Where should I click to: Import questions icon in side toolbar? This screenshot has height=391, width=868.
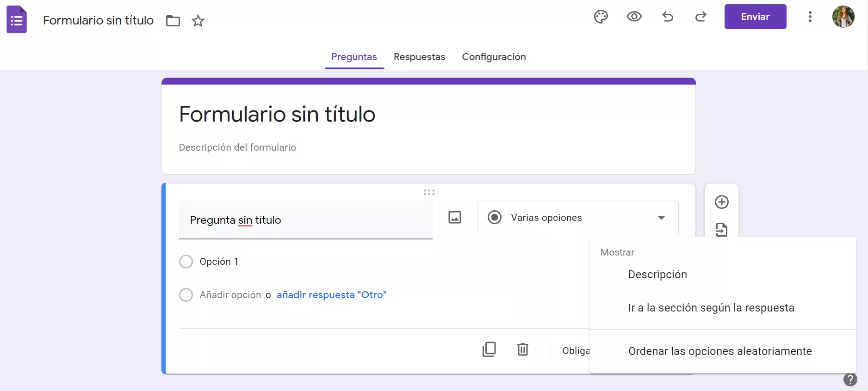click(x=722, y=230)
